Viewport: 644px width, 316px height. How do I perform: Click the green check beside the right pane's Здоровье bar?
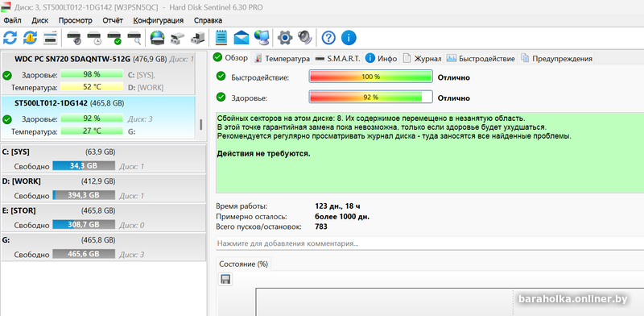221,97
